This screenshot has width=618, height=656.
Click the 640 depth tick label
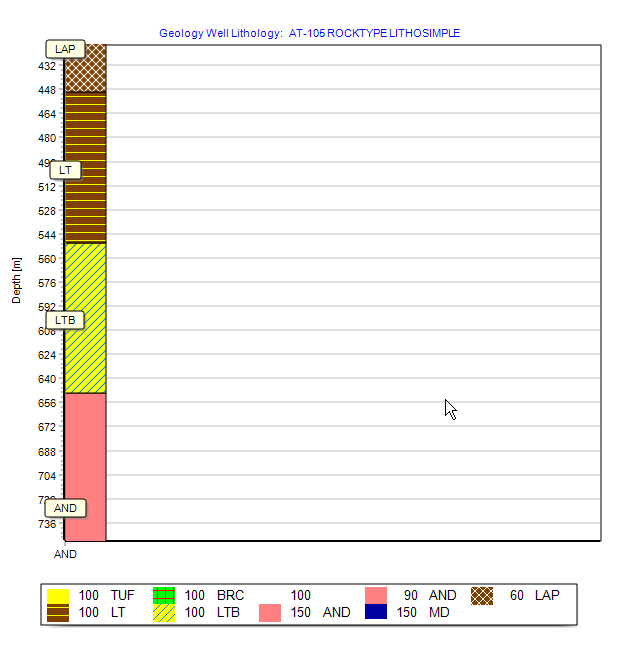pos(47,379)
